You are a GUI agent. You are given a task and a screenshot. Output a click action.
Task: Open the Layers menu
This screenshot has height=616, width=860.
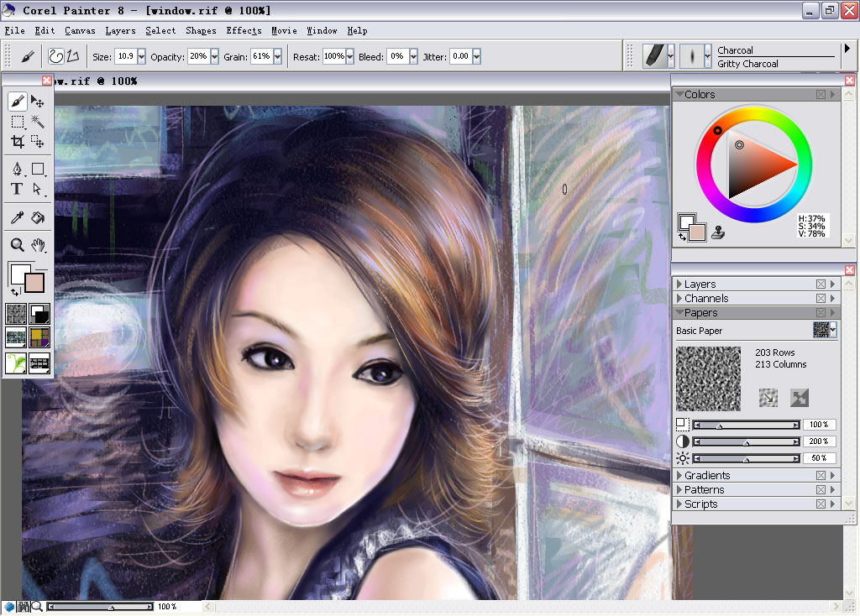click(x=120, y=31)
